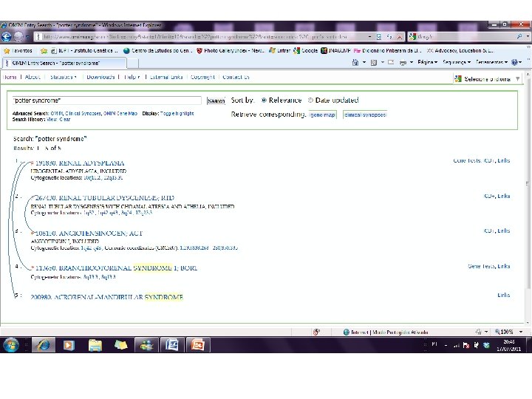
Task: Open PowerPoint from the taskbar
Action: pyautogui.click(x=198, y=345)
